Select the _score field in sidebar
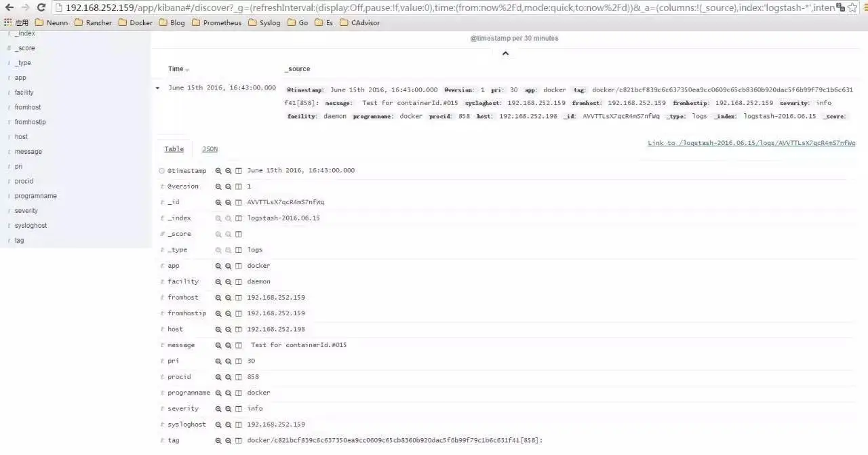The image size is (868, 455). click(x=25, y=48)
